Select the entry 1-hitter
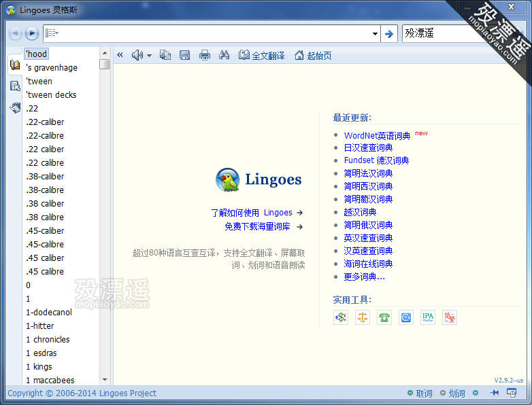 39,326
